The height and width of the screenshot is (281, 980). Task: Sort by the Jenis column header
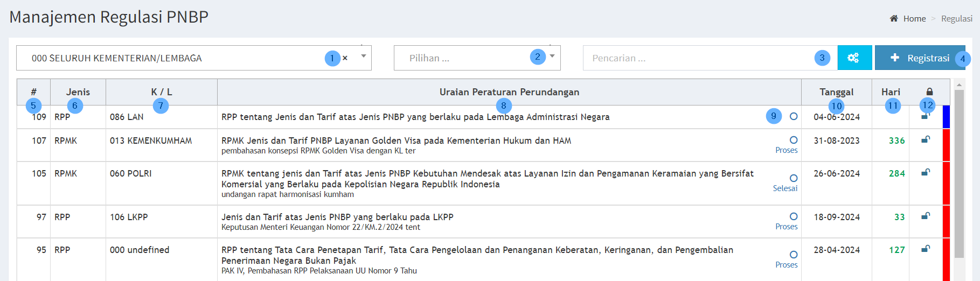pos(78,92)
